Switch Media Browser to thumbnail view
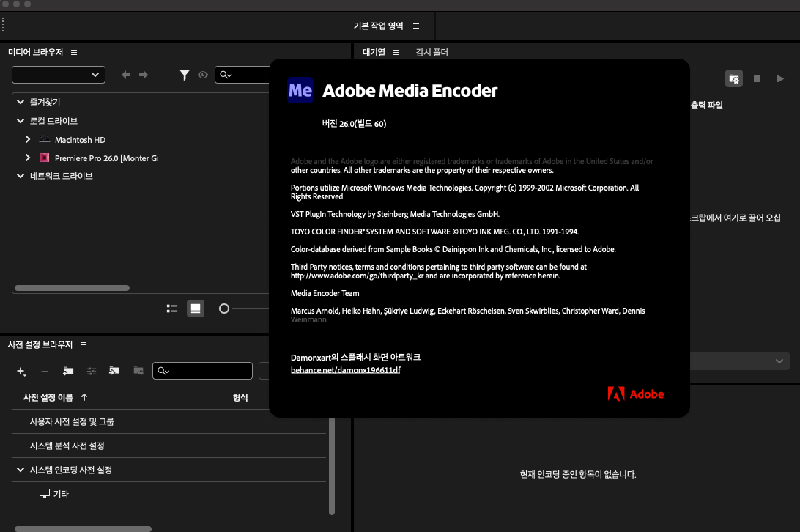800x532 pixels. (196, 309)
